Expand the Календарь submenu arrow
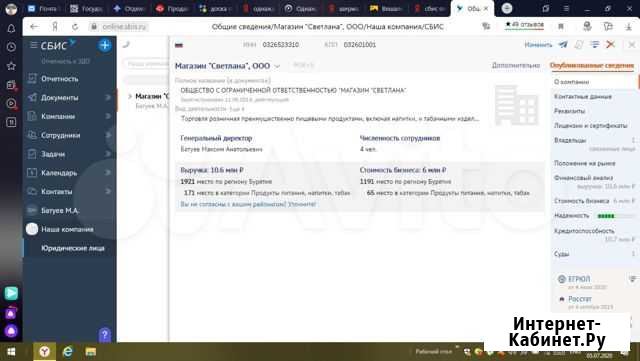The width and height of the screenshot is (640, 361). [x=108, y=173]
